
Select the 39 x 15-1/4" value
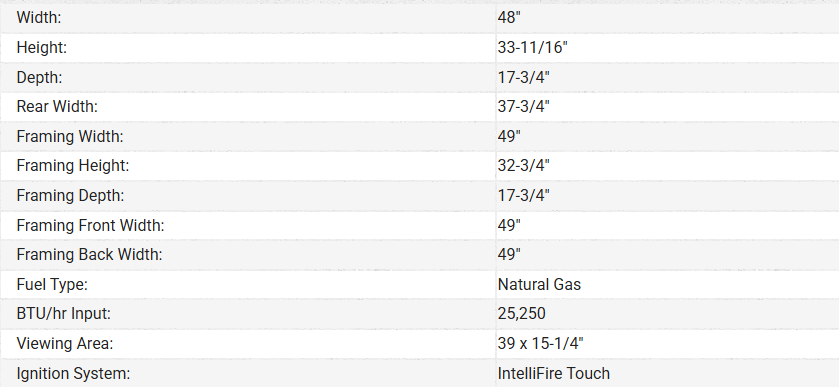(x=540, y=343)
